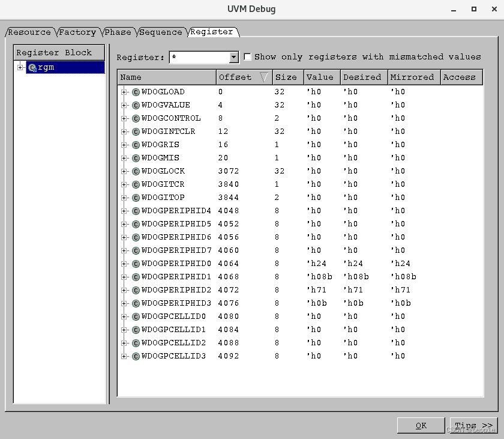The height and width of the screenshot is (439, 504).
Task: Sort by the Name column header
Action: pyautogui.click(x=167, y=77)
